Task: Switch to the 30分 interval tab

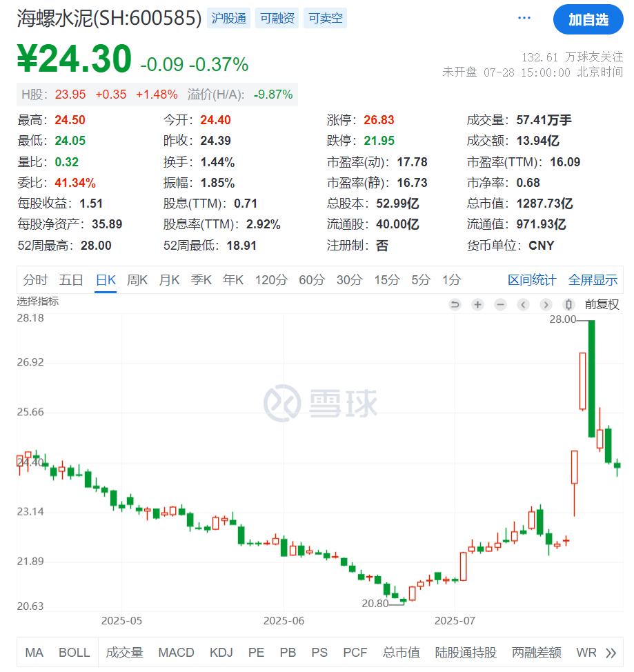Action: [x=350, y=280]
